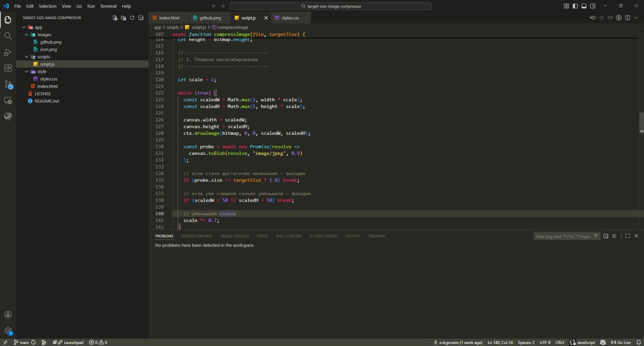Viewport: 644px width, 346px height.
Task: Collapse the style folder
Action: pyautogui.click(x=27, y=71)
